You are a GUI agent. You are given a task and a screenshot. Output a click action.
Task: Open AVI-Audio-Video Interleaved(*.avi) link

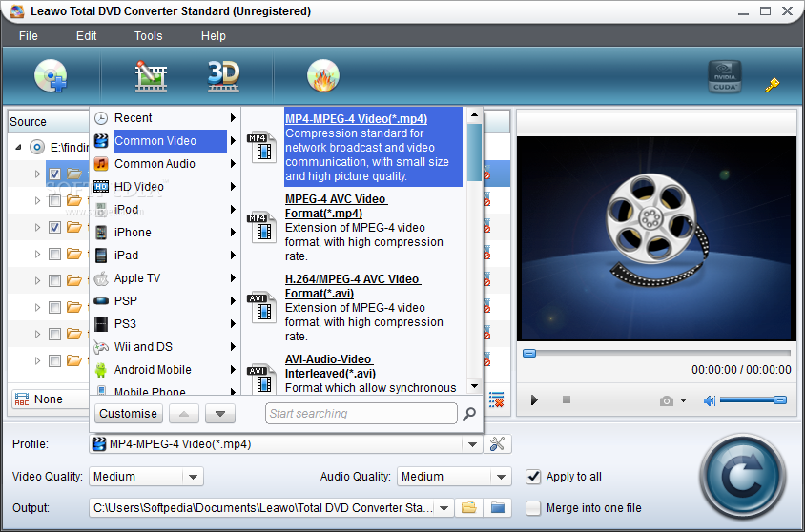[330, 366]
